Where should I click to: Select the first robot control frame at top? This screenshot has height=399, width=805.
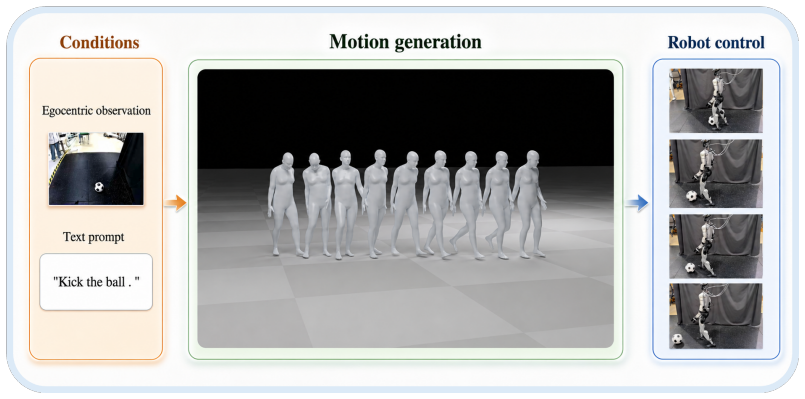point(716,101)
